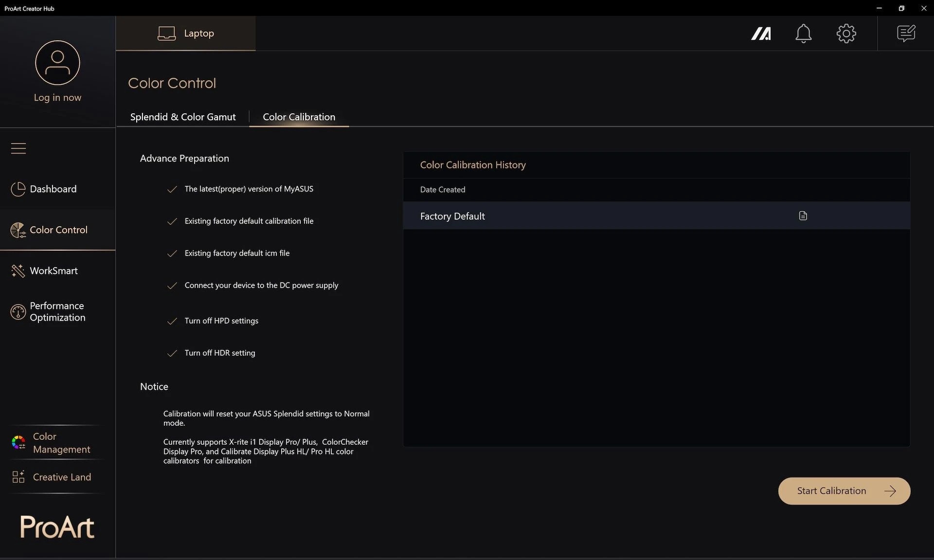Select the Color Calibration tab

tap(299, 117)
